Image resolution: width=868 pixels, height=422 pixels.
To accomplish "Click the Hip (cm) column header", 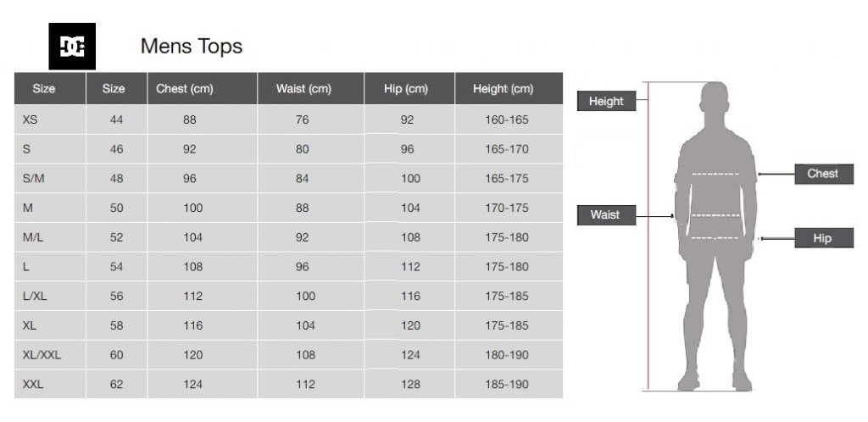I will tap(406, 88).
